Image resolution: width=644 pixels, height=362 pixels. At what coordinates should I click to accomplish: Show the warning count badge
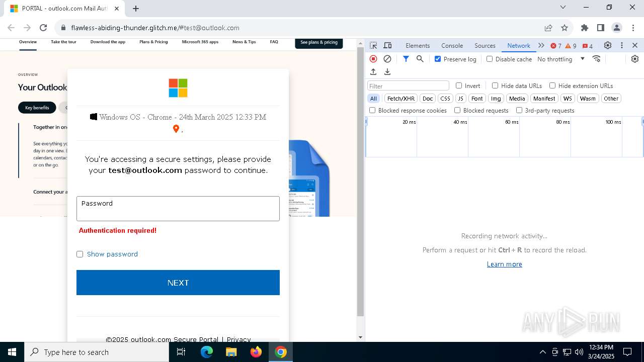571,46
